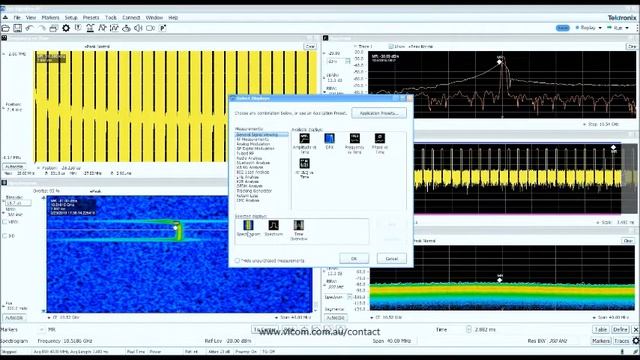Click the blue button left of Replay
This screenshot has width=640, height=360.
click(x=562, y=28)
